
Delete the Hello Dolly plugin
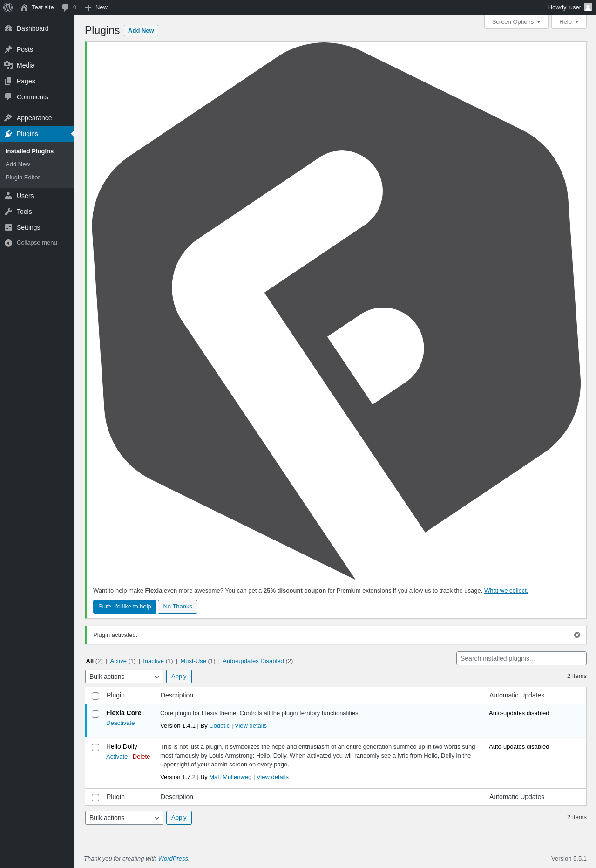coord(141,757)
